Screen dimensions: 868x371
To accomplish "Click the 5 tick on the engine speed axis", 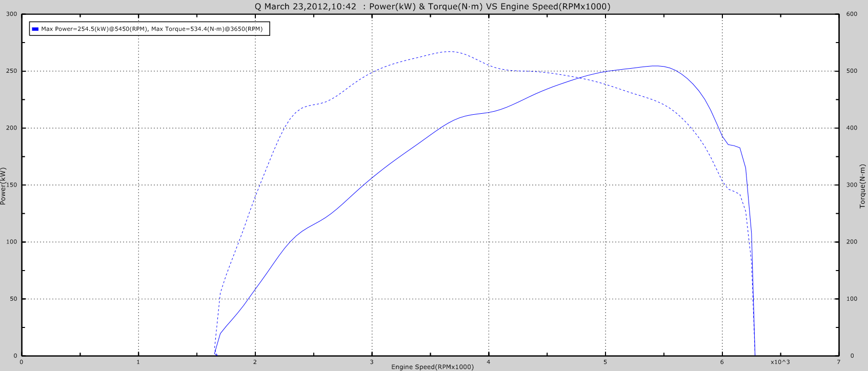I will tap(605, 362).
